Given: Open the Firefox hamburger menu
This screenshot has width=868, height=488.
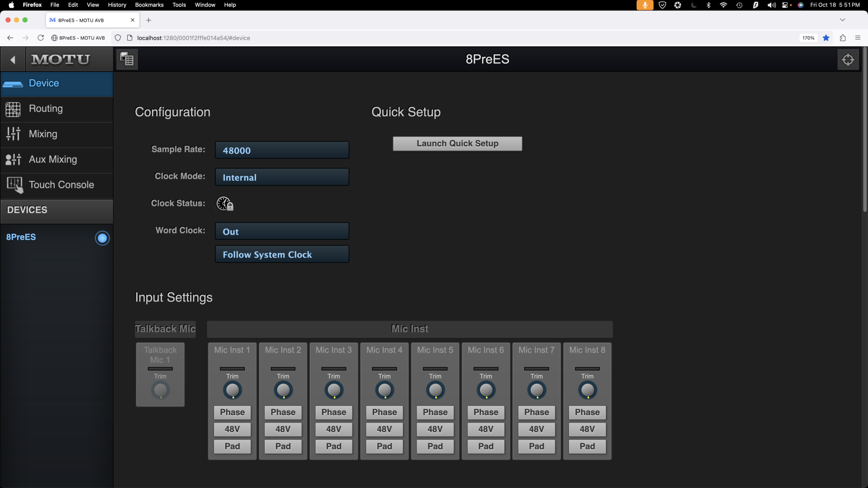Looking at the screenshot, I should (858, 38).
